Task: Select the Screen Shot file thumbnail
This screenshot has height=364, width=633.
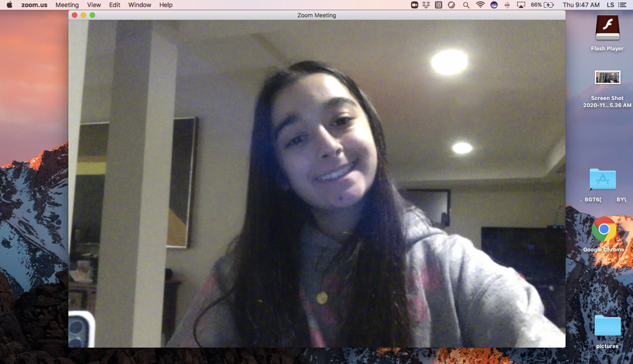Action: (607, 78)
